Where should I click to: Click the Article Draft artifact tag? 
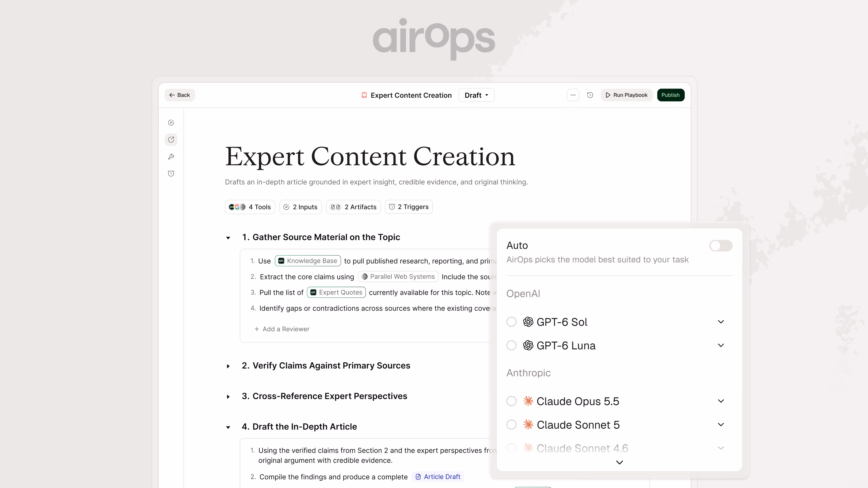[438, 476]
